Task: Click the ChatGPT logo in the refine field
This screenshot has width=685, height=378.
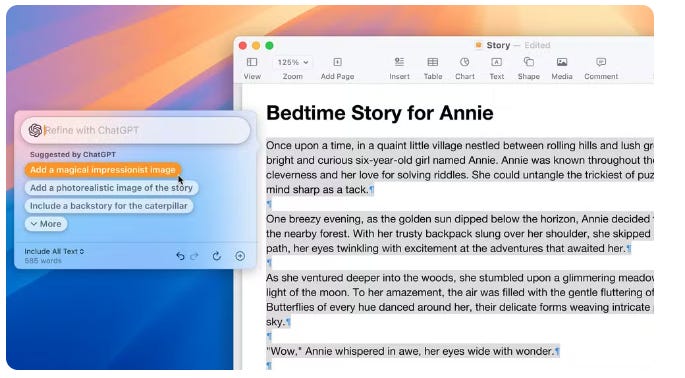Action: [x=35, y=130]
